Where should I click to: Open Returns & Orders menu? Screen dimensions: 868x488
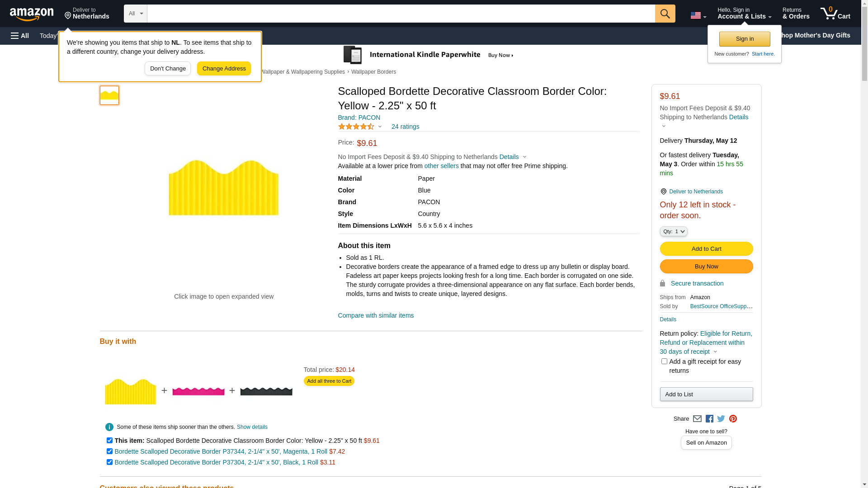click(796, 14)
